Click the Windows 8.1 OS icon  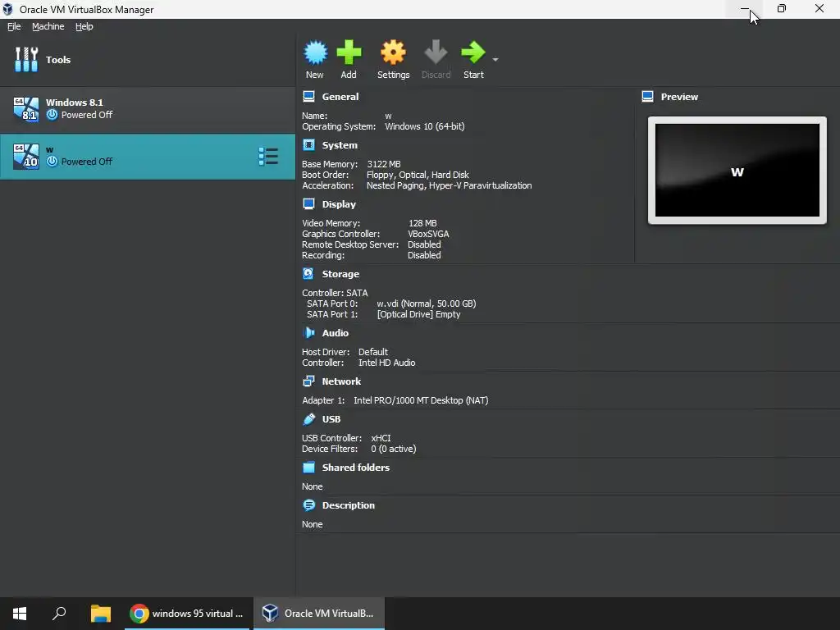coord(25,110)
